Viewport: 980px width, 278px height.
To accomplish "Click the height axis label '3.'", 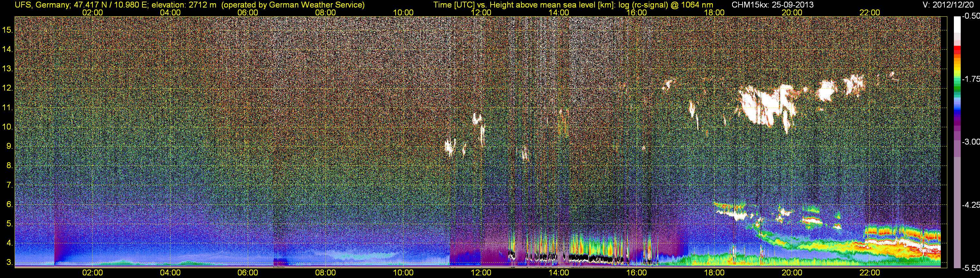I will point(9,263).
